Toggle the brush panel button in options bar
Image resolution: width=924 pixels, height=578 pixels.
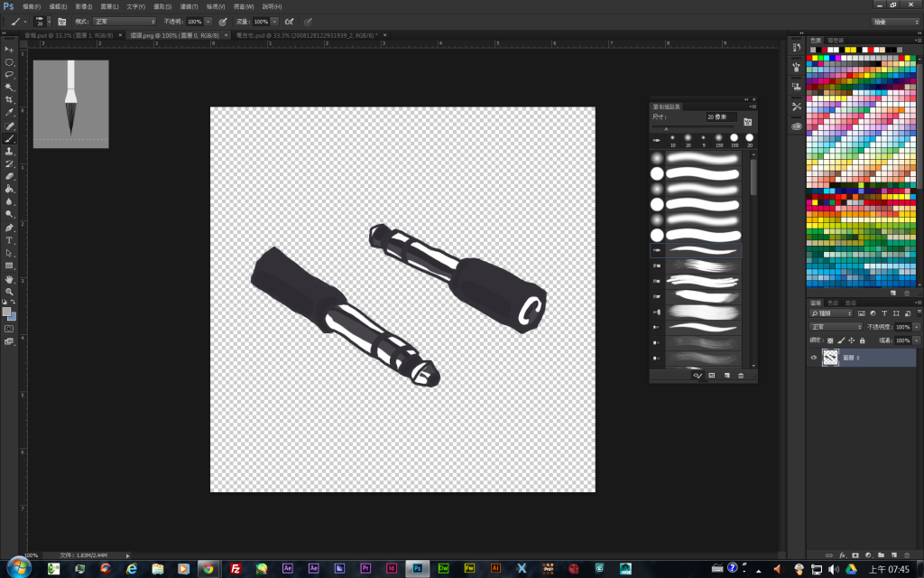click(61, 21)
